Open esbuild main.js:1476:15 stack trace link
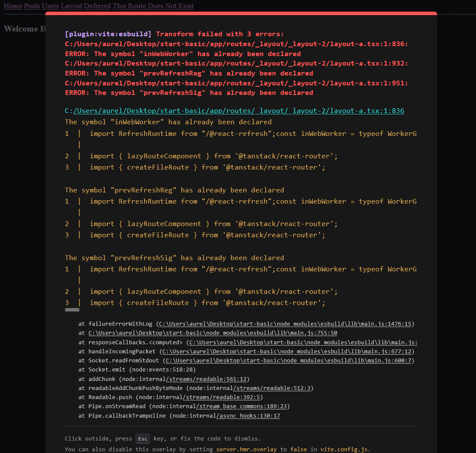Image resolution: width=476 pixels, height=453 pixels. (285, 324)
